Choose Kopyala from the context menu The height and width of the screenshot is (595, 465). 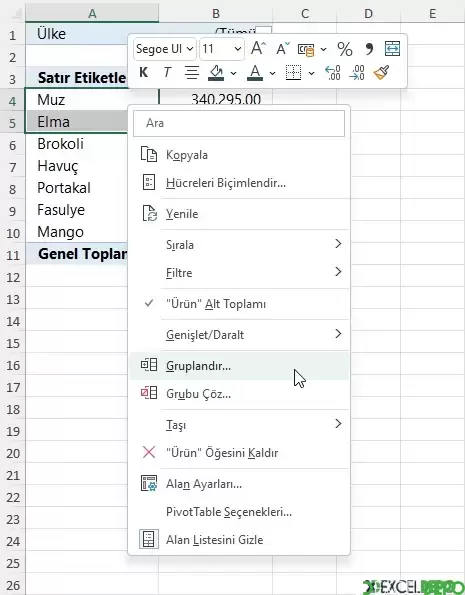239,155
